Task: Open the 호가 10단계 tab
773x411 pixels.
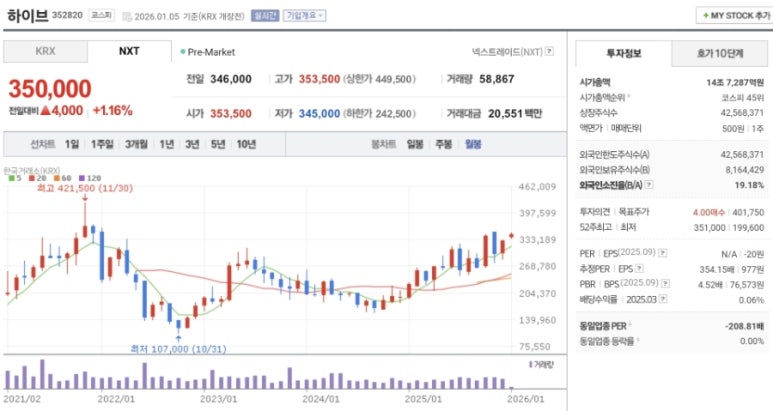Action: [720, 52]
